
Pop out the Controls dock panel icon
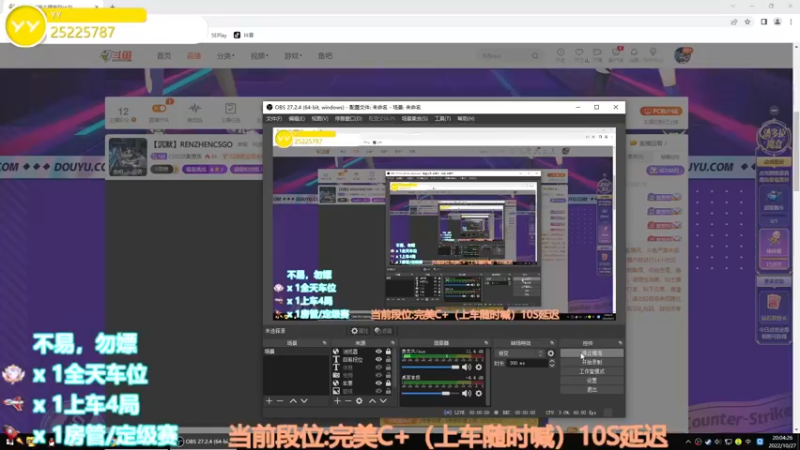click(x=620, y=343)
